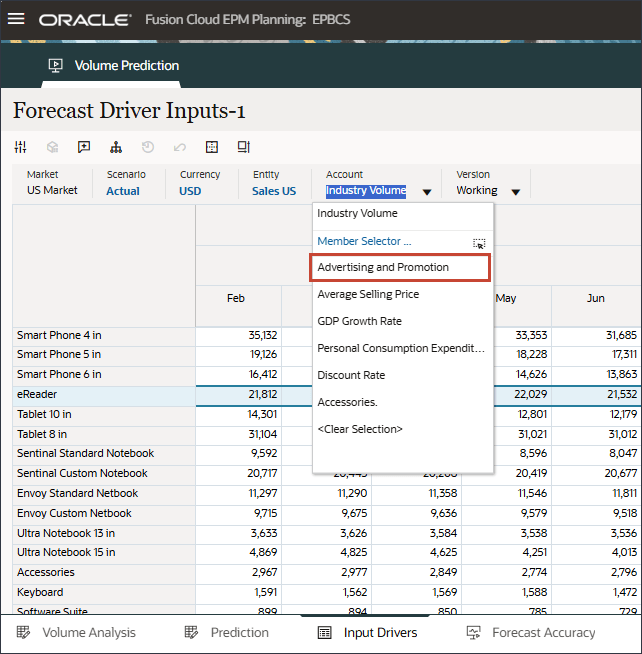Select the eReader row header

[x=104, y=394]
